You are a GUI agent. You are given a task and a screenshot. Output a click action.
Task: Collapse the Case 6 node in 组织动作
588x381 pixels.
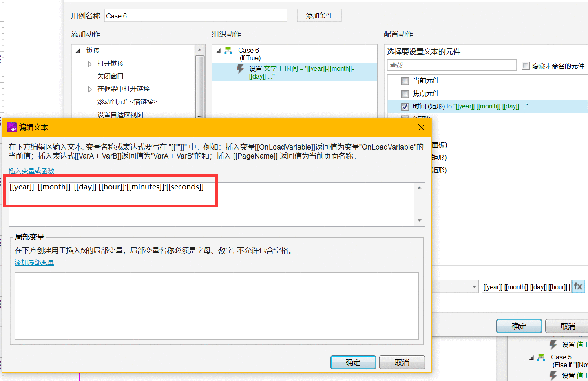218,51
